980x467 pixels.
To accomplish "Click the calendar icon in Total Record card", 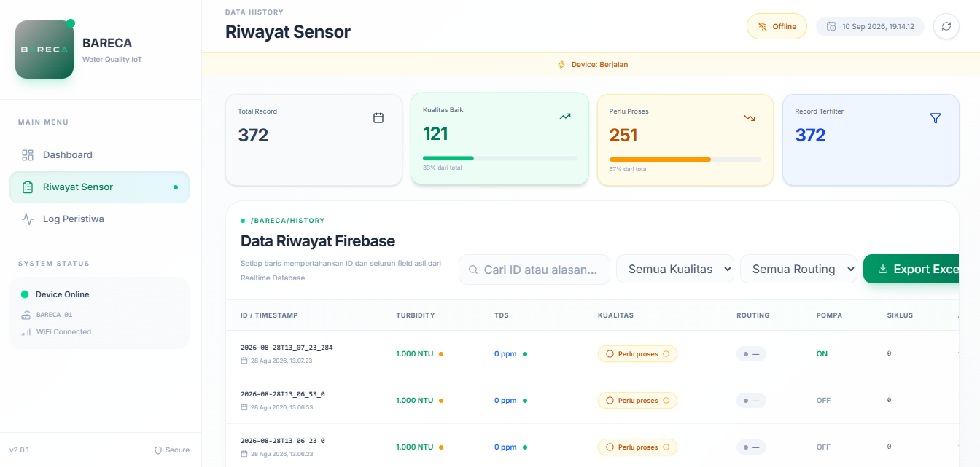I will pyautogui.click(x=378, y=117).
